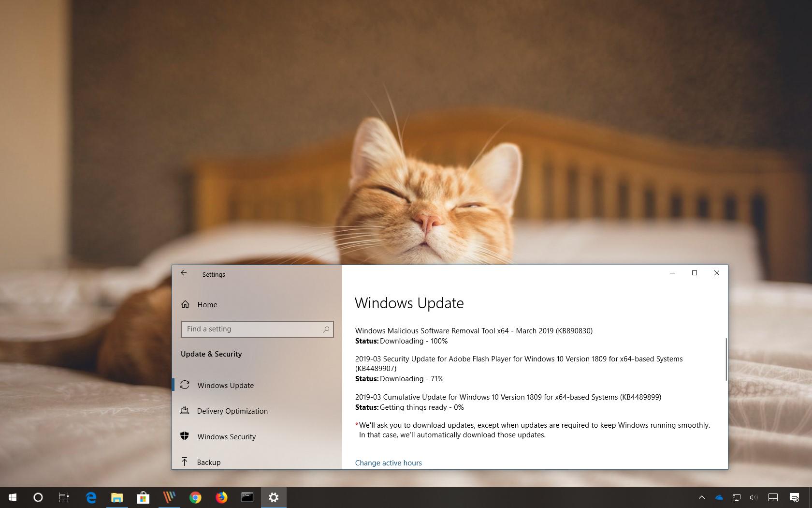Open Home in Settings sidebar
Image resolution: width=812 pixels, height=508 pixels.
point(207,304)
